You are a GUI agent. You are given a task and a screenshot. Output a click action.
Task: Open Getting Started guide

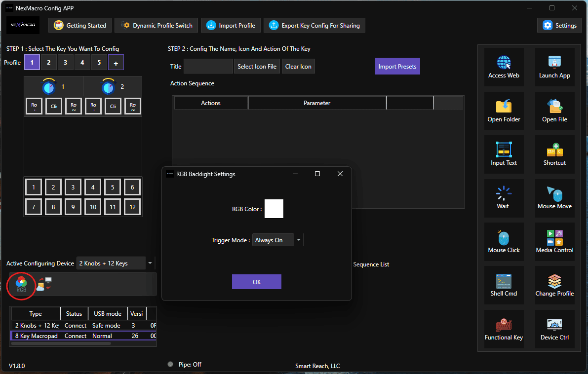(80, 26)
